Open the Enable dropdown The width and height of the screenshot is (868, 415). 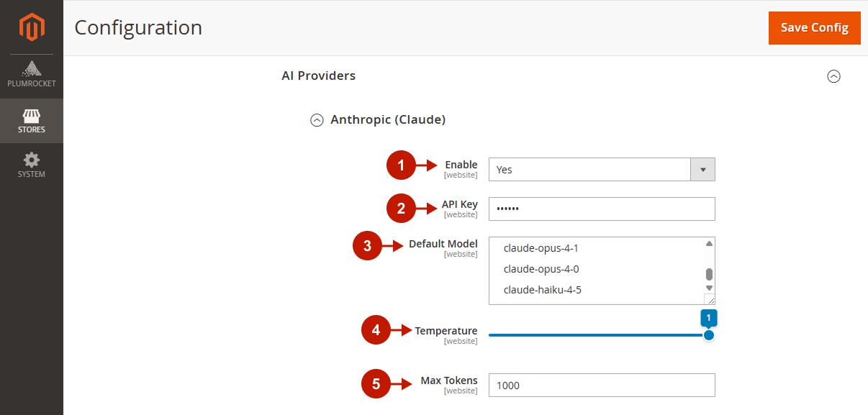coord(702,169)
